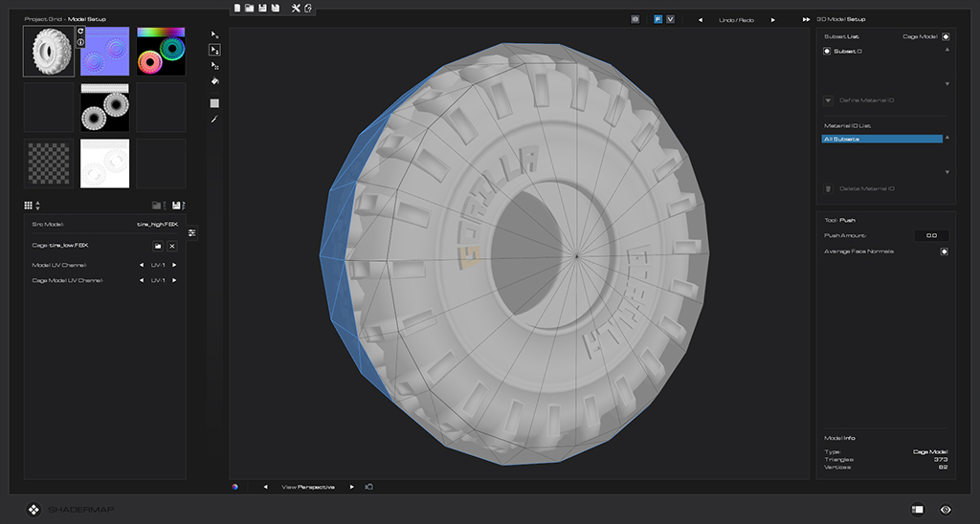The height and width of the screenshot is (524, 980).
Task: Remove cage tire_low.FBX with the X button
Action: click(x=172, y=246)
